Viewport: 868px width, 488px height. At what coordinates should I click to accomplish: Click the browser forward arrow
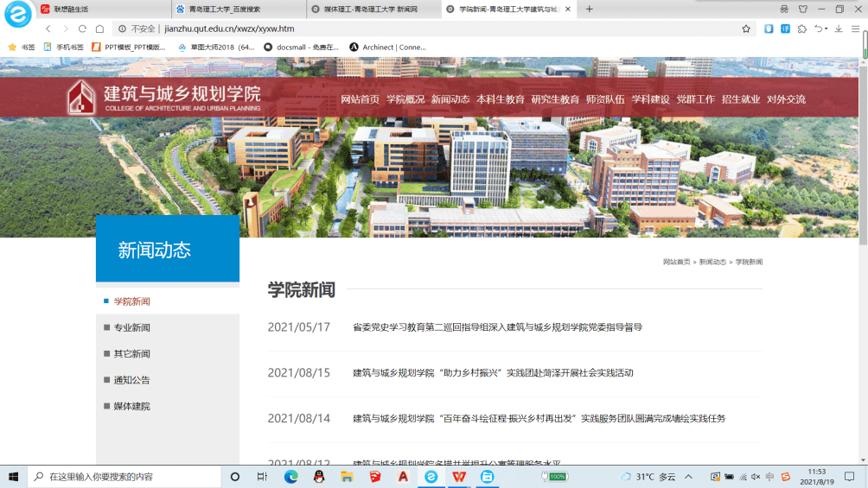(66, 29)
